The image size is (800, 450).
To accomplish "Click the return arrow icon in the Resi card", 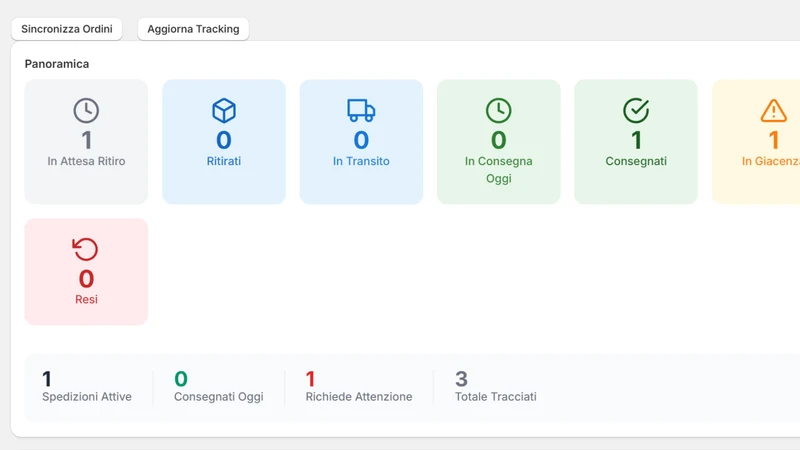I will [85, 249].
